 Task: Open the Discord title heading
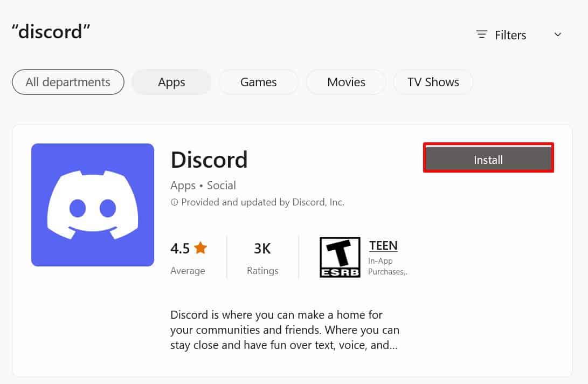point(209,160)
